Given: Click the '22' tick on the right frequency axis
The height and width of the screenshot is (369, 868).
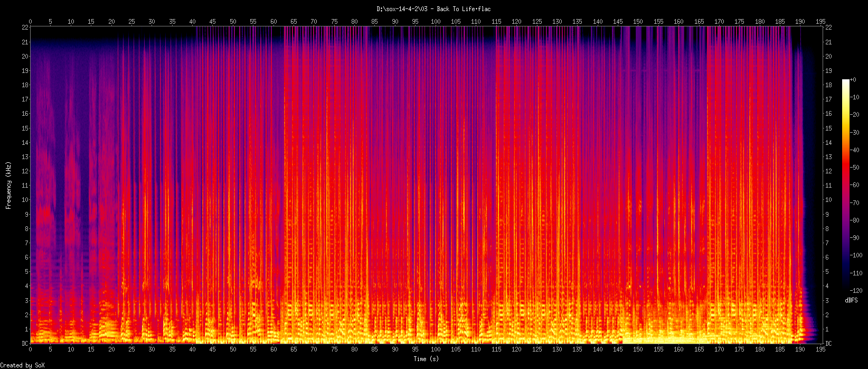Looking at the screenshot, I should point(828,27).
